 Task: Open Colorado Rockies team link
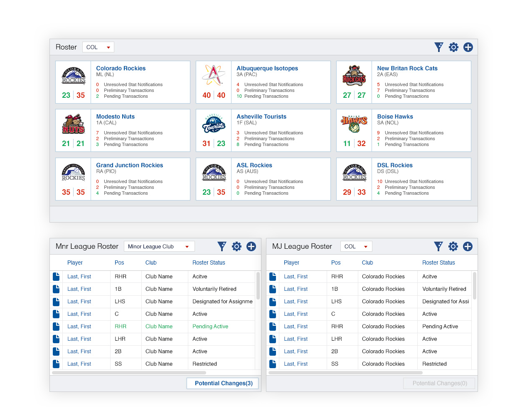121,68
